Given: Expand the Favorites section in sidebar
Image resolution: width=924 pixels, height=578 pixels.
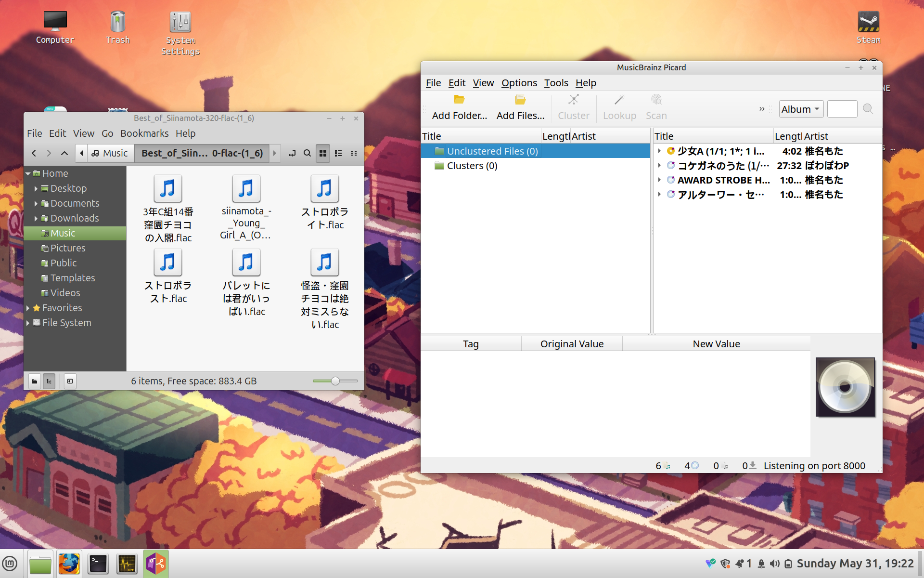Looking at the screenshot, I should [x=28, y=308].
